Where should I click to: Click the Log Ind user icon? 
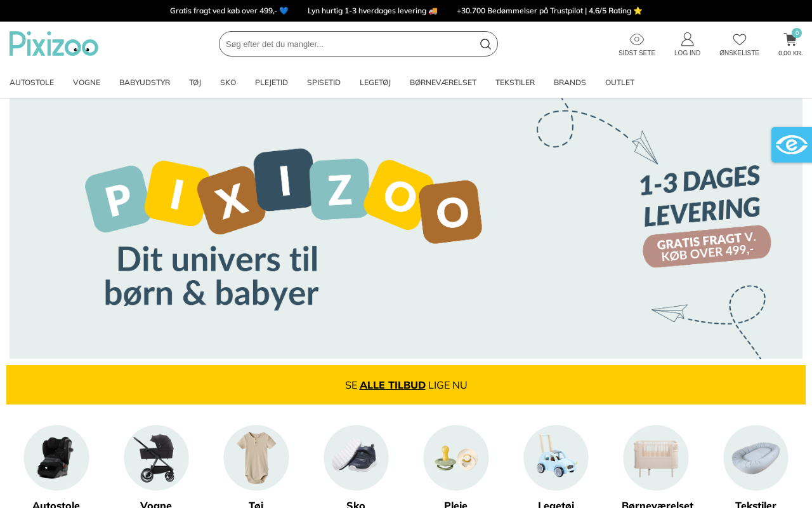point(688,39)
